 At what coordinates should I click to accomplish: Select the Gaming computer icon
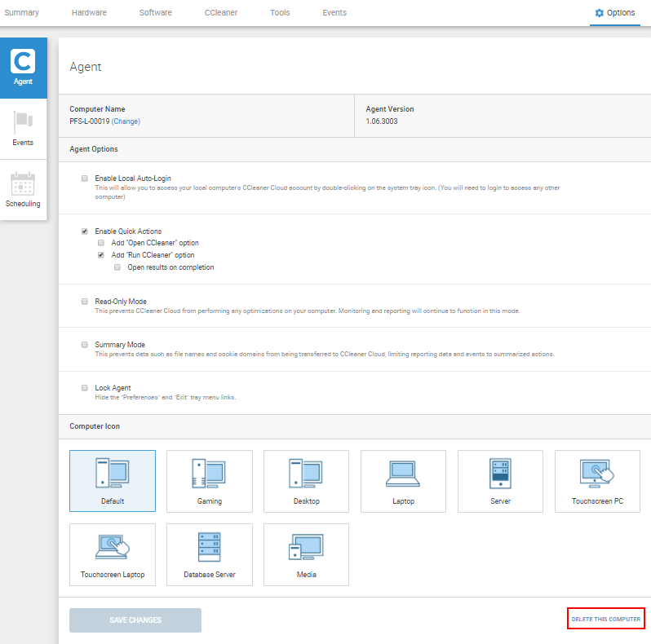pyautogui.click(x=209, y=481)
